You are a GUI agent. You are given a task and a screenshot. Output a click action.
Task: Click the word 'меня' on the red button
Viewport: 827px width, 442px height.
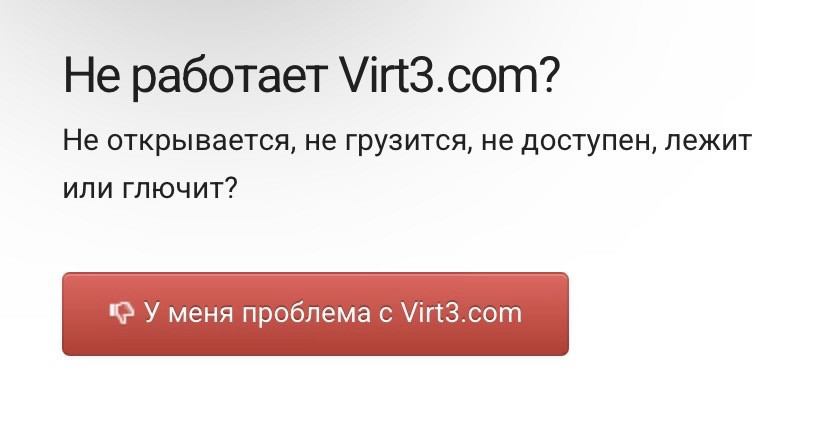[x=201, y=315]
